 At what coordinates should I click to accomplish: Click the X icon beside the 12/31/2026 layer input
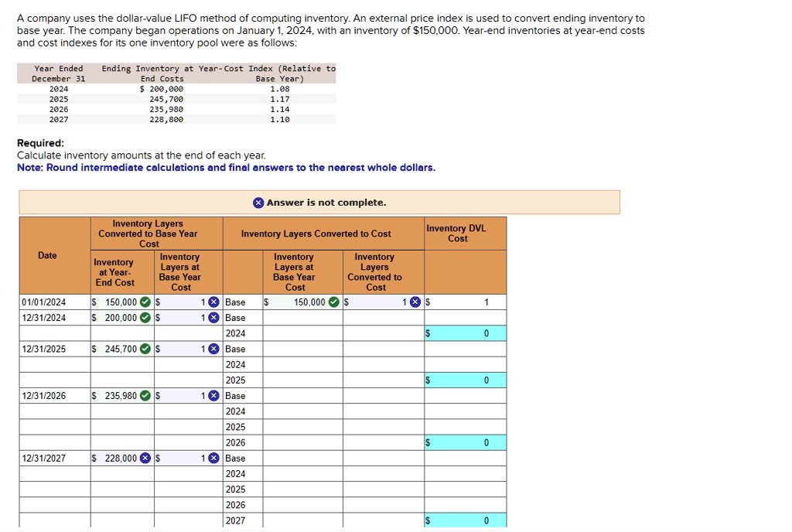[213, 395]
